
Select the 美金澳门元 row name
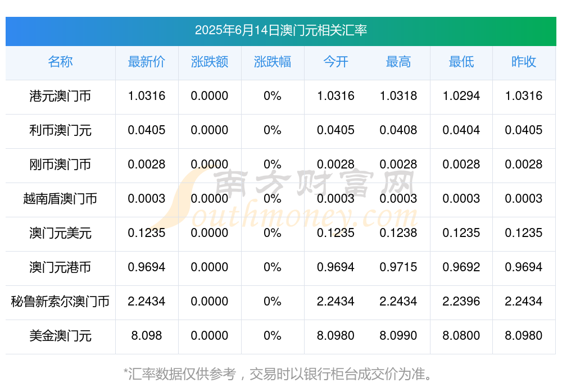point(60,336)
